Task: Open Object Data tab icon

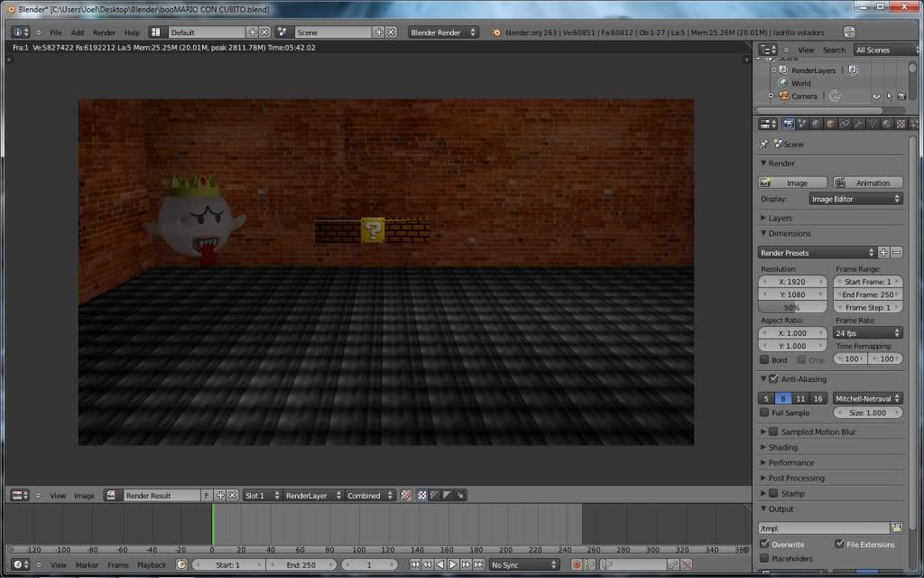Action: tap(873, 124)
